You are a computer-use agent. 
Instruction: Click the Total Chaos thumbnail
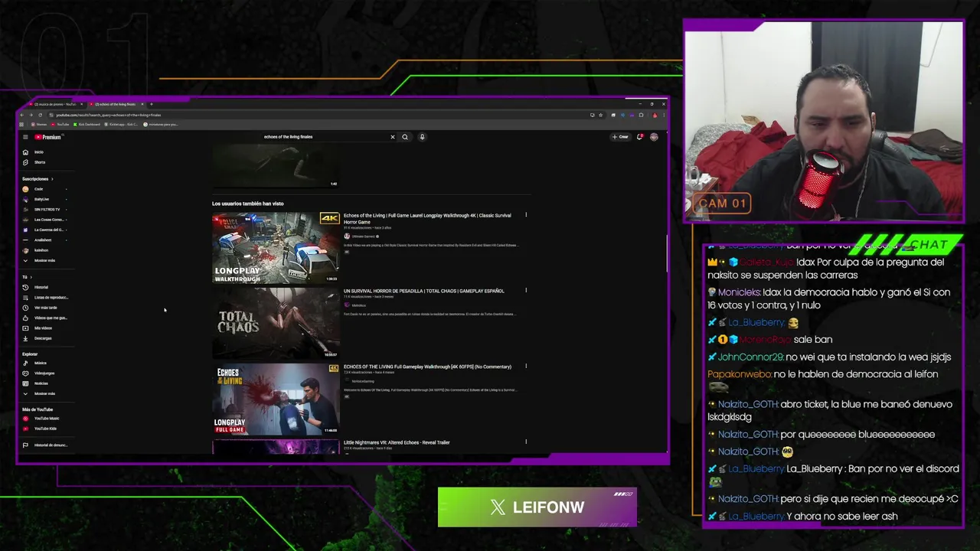coord(276,323)
